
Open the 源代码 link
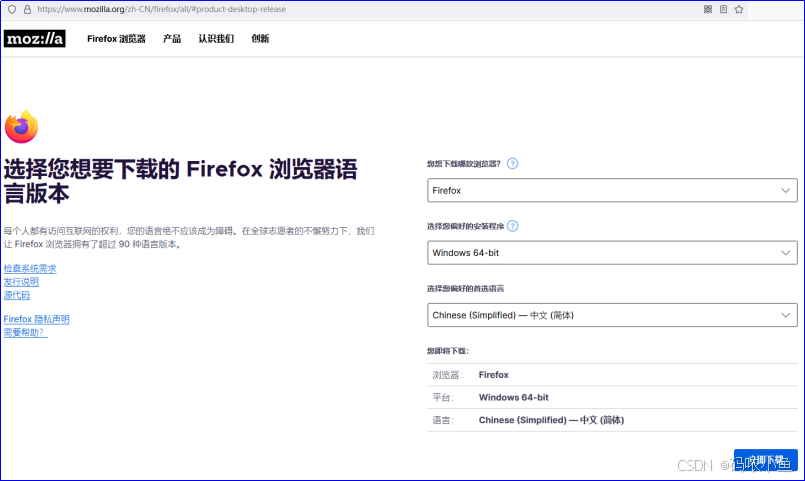click(x=17, y=295)
